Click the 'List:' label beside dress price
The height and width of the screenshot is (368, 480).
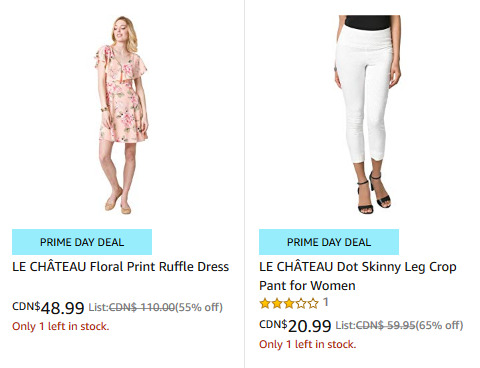click(x=99, y=307)
